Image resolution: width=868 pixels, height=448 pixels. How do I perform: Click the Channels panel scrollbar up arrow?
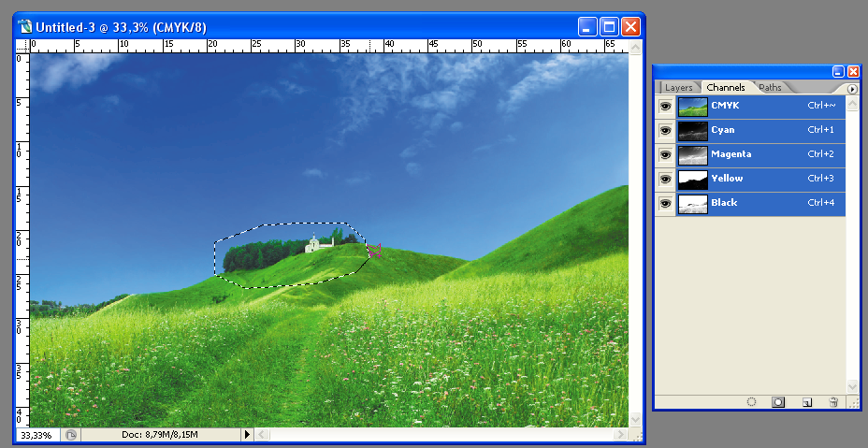tap(852, 102)
